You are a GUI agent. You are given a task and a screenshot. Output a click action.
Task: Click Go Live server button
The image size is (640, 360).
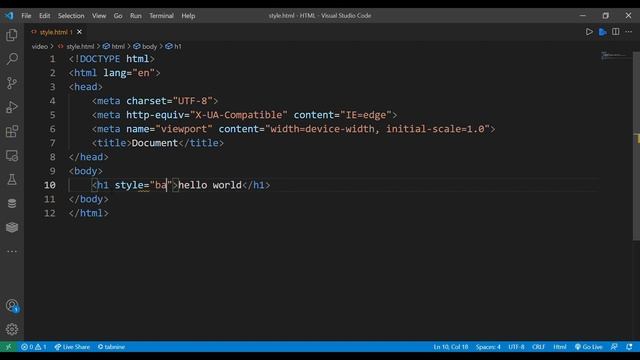pyautogui.click(x=588, y=347)
